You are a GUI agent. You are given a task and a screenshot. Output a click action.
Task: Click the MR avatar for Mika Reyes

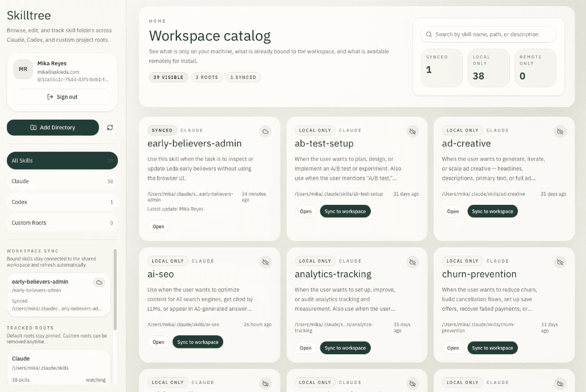pyautogui.click(x=22, y=69)
